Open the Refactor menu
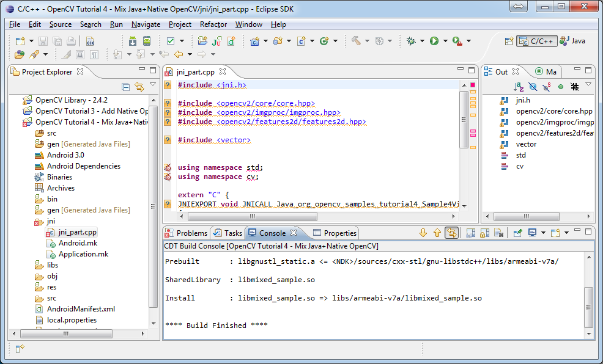 click(x=213, y=24)
